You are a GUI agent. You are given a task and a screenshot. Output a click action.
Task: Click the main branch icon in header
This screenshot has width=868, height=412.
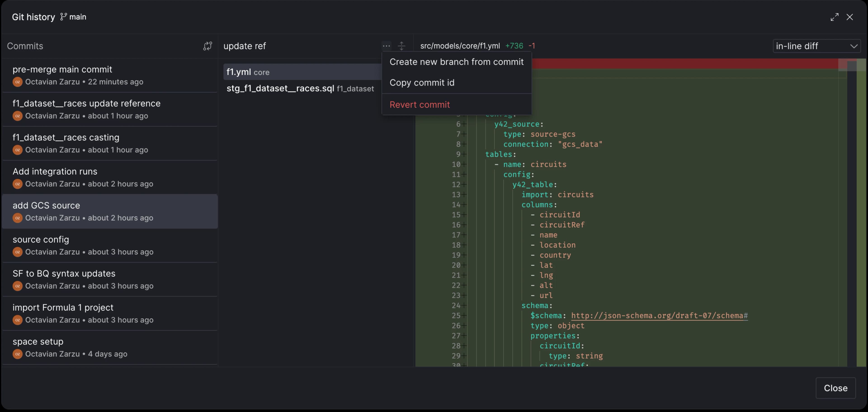tap(63, 17)
